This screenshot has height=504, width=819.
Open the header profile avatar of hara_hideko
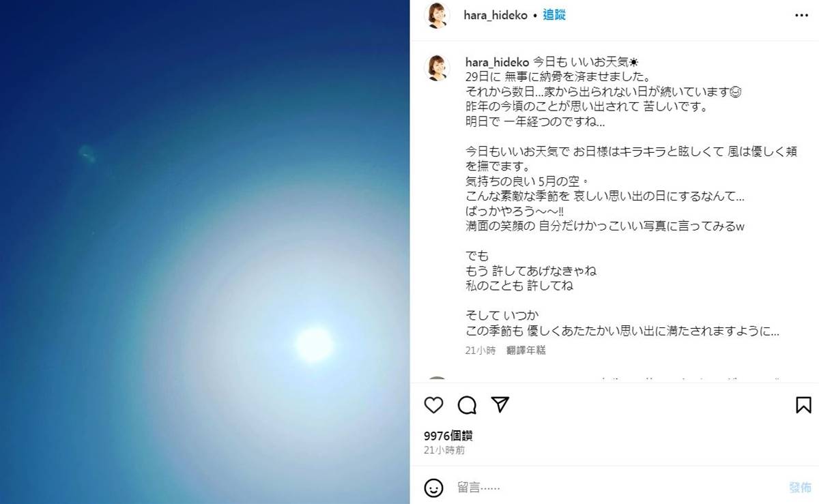[437, 15]
